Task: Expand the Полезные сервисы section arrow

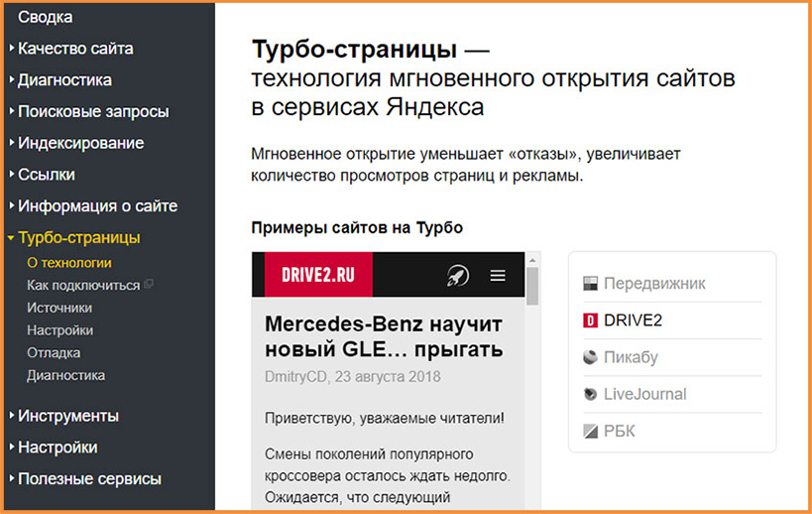Action: click(x=11, y=478)
